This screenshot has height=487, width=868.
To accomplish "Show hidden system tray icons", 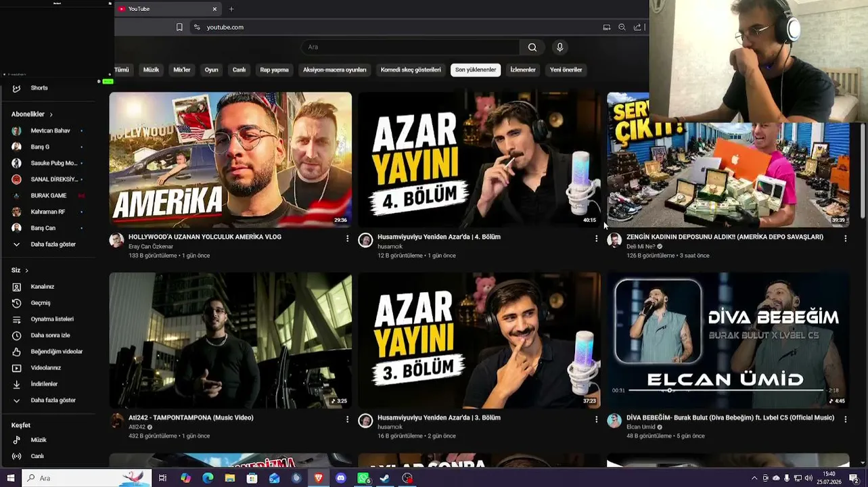I will 754,478.
